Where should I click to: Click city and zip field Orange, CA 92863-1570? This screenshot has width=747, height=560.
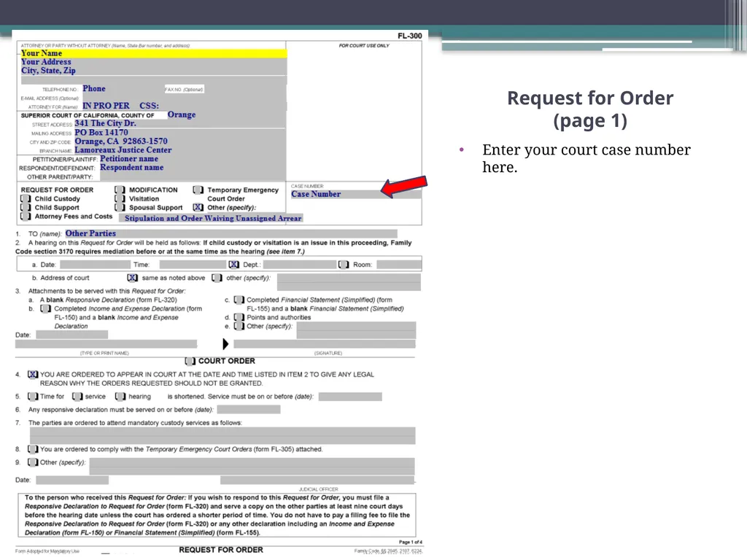[179, 141]
